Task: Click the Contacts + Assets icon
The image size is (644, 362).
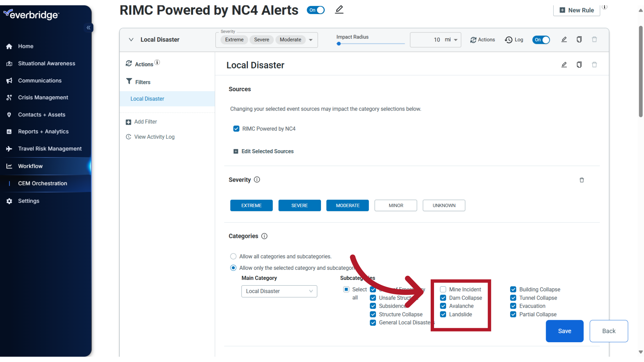Action: [x=9, y=115]
